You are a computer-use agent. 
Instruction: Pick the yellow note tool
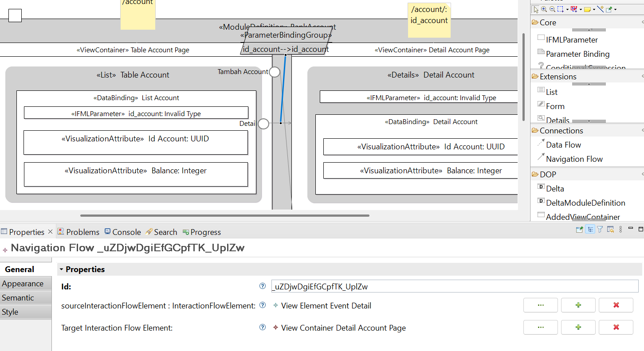point(587,9)
